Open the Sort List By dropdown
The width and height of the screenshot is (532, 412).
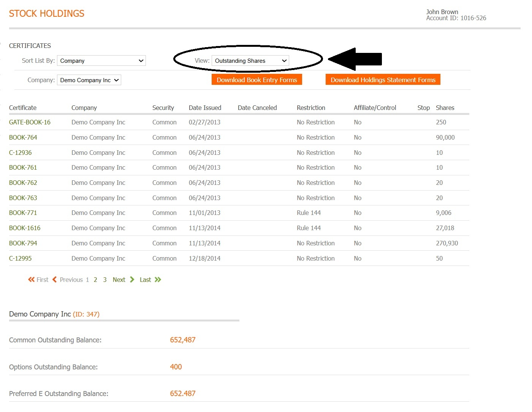(101, 61)
